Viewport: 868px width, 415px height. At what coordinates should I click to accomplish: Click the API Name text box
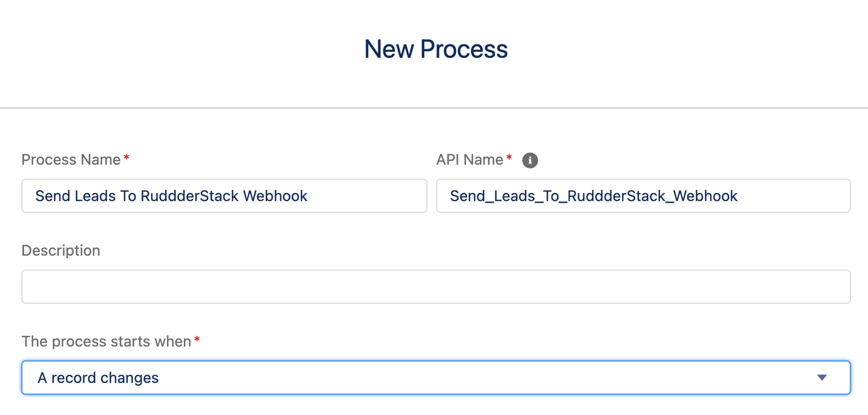coord(643,195)
